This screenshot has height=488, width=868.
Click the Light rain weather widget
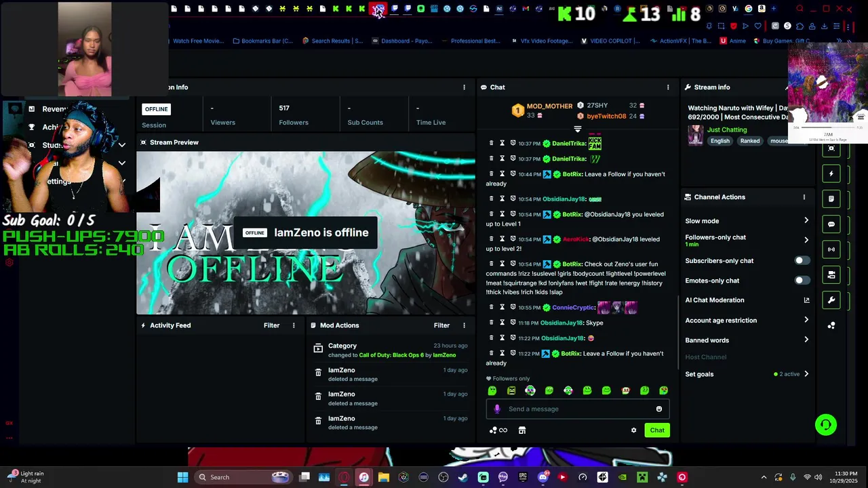[x=26, y=477]
